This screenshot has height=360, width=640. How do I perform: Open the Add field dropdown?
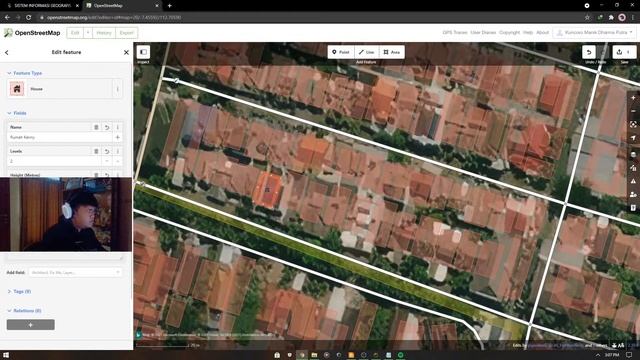[75, 272]
